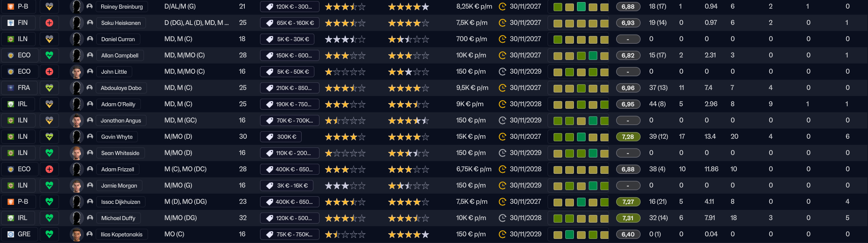The image size is (868, 243).
Task: Click the GRE nationality flag badge
Action: [x=11, y=234]
